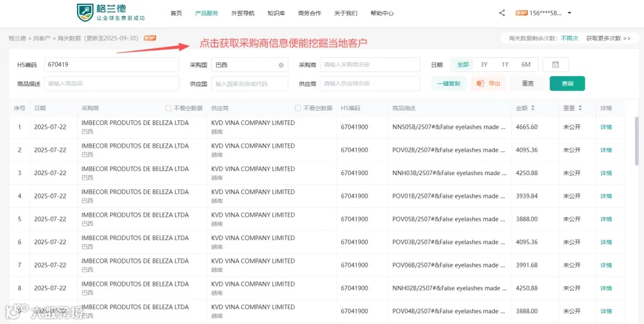Click KVD VINA COMPANY LIMITED in row 2
This screenshot has height=324, width=644.
pos(253,145)
